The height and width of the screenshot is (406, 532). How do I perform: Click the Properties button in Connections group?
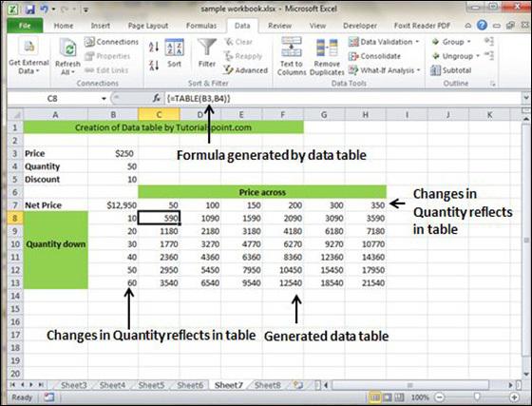[107, 56]
